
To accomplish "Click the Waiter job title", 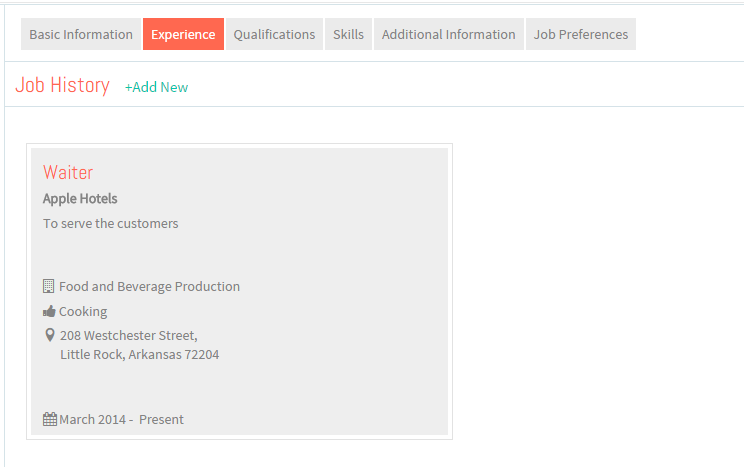I will pyautogui.click(x=68, y=172).
